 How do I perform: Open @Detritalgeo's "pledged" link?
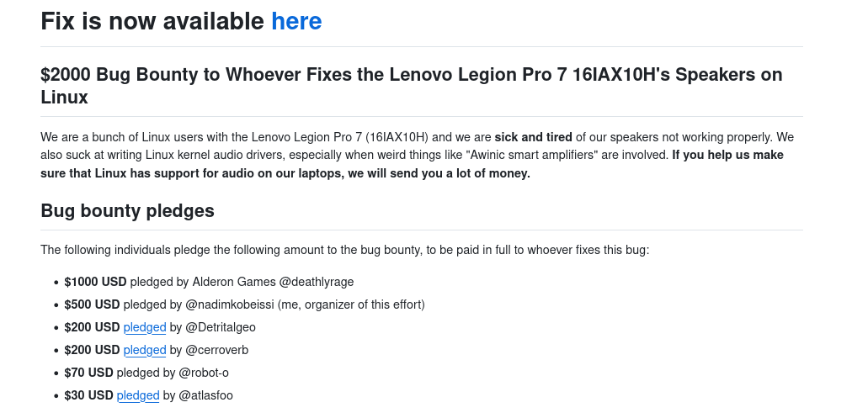click(x=145, y=327)
